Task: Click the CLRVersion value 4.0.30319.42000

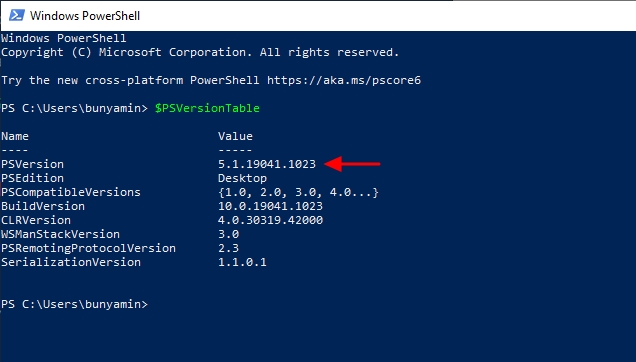Action: click(x=270, y=220)
